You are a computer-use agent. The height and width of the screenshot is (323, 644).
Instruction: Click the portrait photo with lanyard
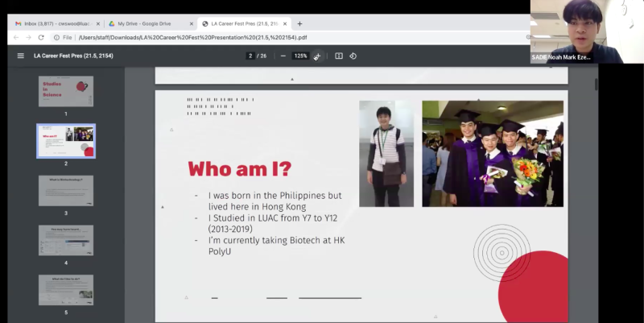pyautogui.click(x=386, y=154)
